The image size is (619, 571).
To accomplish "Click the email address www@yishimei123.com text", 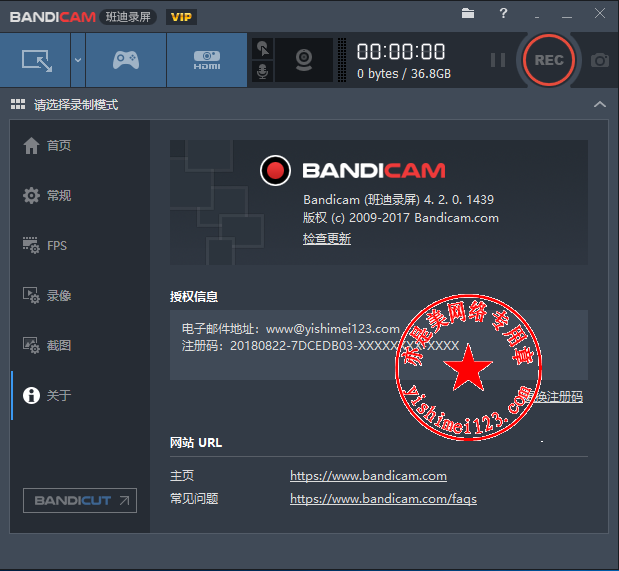I will point(333,329).
